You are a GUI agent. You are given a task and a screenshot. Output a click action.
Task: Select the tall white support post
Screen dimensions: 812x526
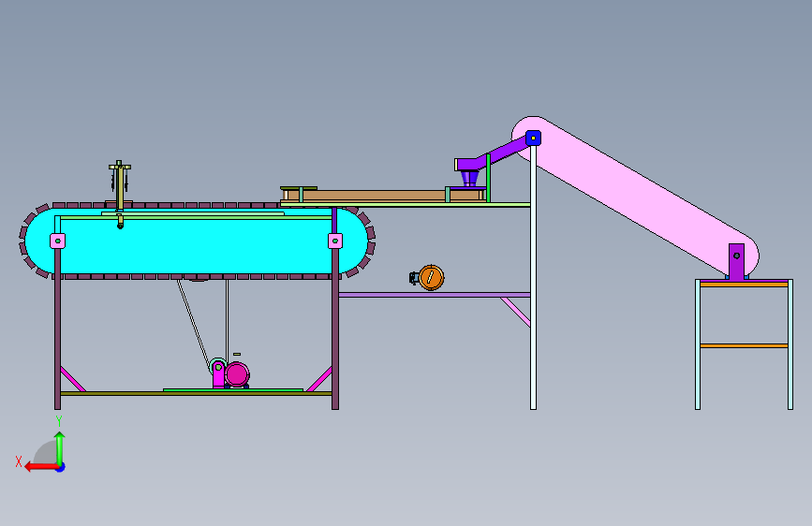[x=534, y=277]
